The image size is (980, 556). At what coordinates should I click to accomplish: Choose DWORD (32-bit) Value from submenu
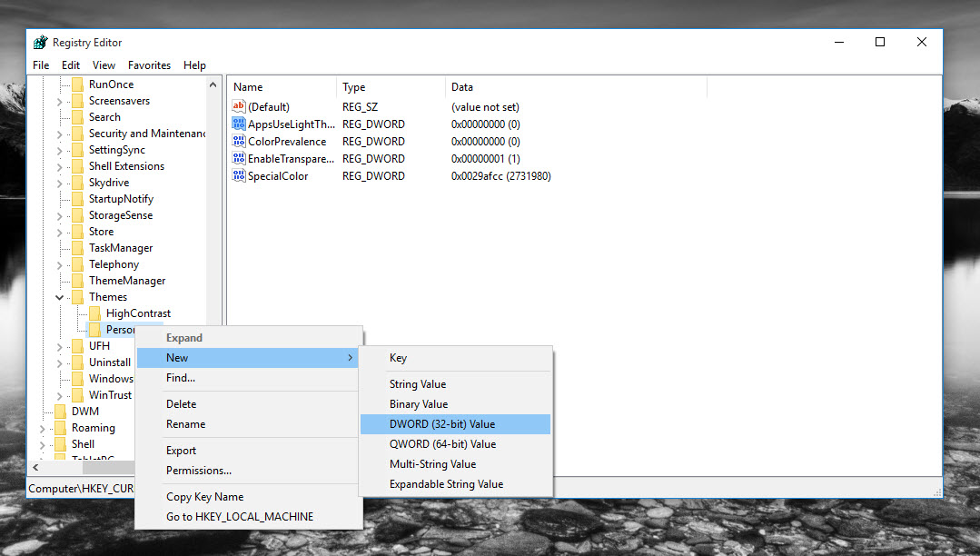tap(442, 424)
